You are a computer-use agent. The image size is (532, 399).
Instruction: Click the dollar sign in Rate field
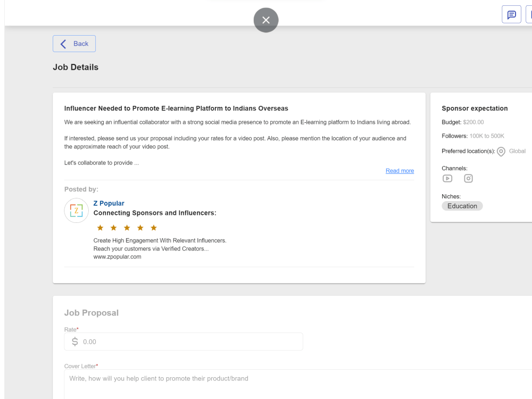click(75, 342)
